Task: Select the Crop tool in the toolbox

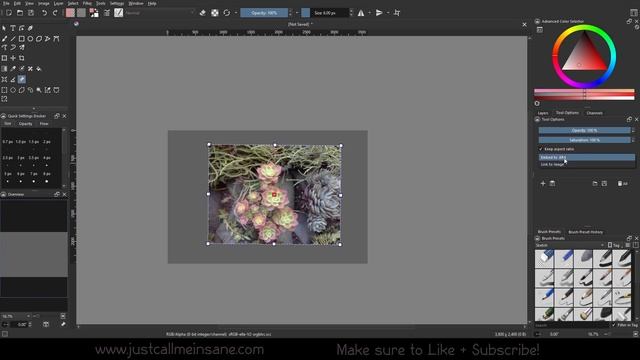Action: point(22,58)
